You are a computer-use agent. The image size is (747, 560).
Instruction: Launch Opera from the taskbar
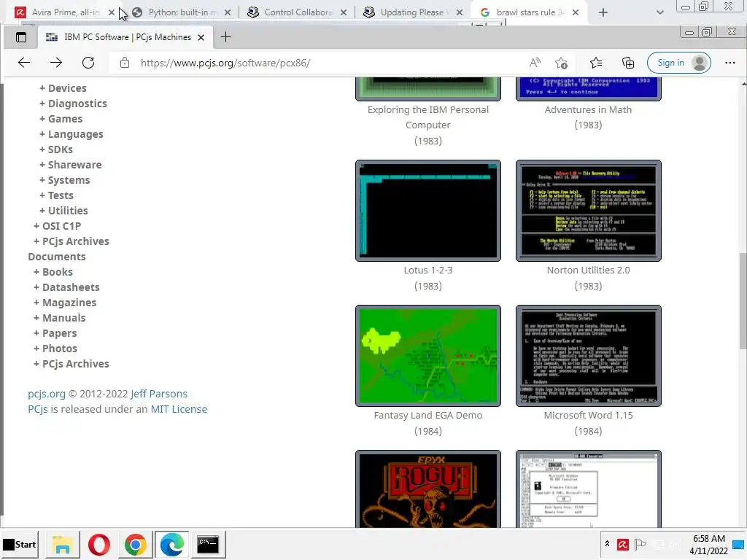coord(98,544)
